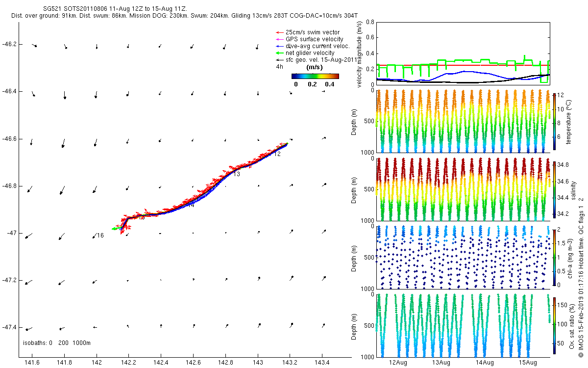Click the red swim vector legend arrow

point(279,32)
